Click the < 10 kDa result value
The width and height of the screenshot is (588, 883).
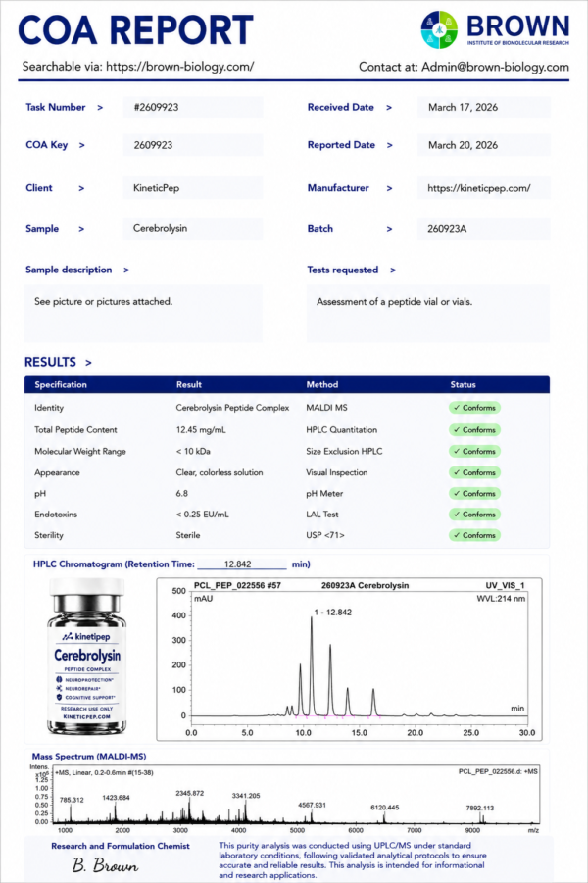point(193,451)
